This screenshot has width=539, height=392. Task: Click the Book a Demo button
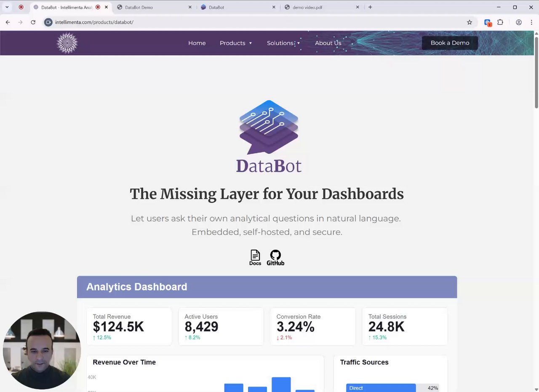tap(450, 43)
